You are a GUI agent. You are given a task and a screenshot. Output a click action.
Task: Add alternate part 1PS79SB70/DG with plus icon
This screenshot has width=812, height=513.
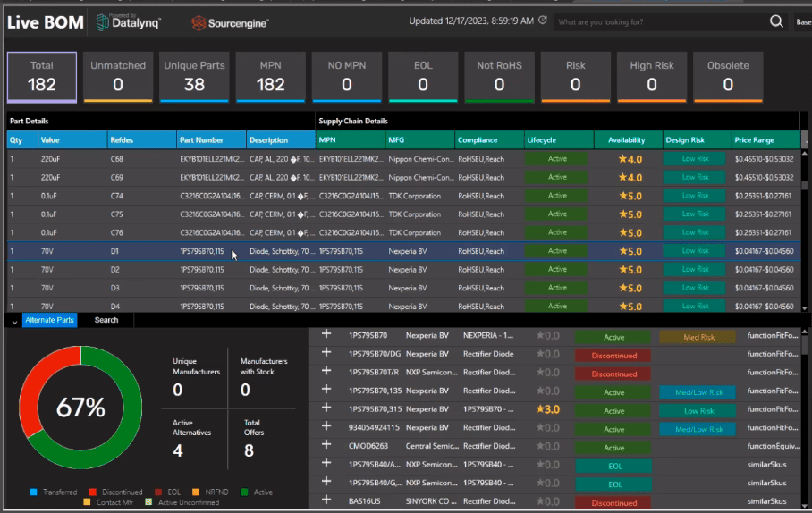326,352
